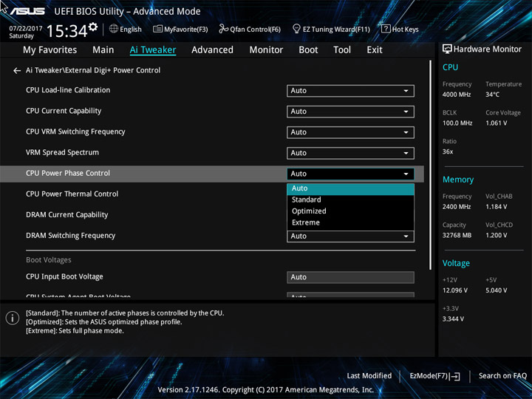This screenshot has width=532, height=399.
Task: Choose Standard phase control option
Action: [x=350, y=199]
